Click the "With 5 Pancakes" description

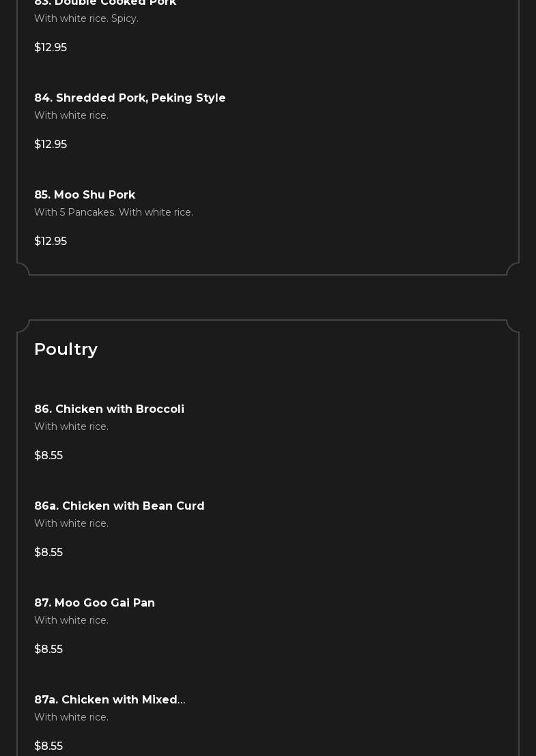click(113, 212)
